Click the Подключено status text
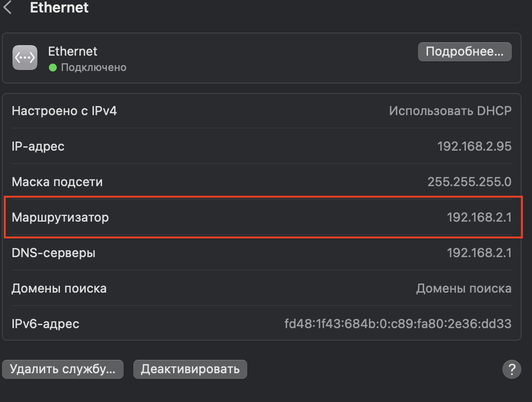This screenshot has height=402, width=532. point(93,68)
